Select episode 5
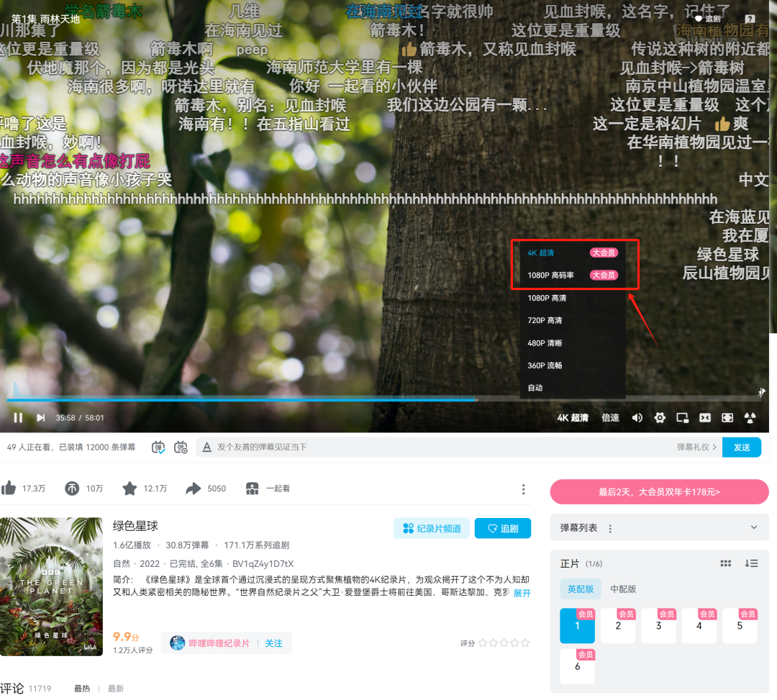777x700 pixels. pyautogui.click(x=740, y=626)
